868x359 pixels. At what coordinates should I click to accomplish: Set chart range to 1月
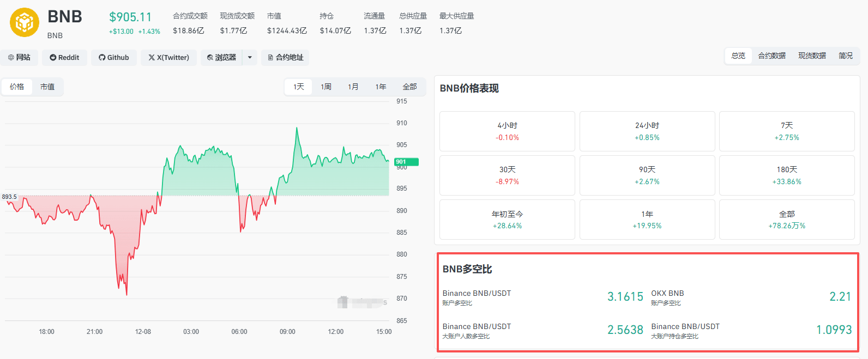click(353, 87)
